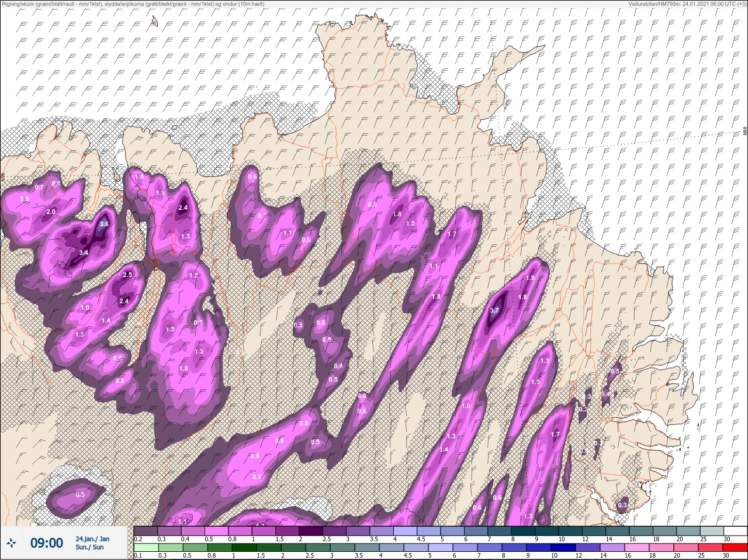Viewport: 748px width, 560px height.
Task: Click the Rigning/skúrir map title text
Action: [133, 4]
